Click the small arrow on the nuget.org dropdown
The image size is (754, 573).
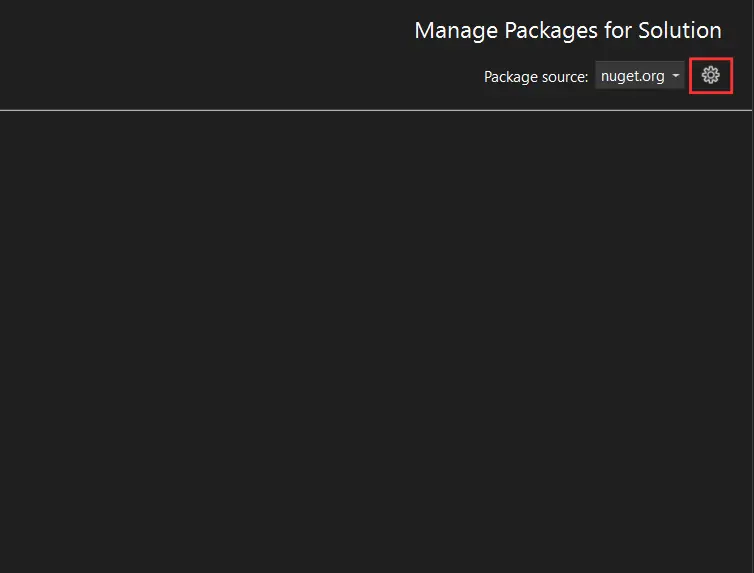coord(676,76)
